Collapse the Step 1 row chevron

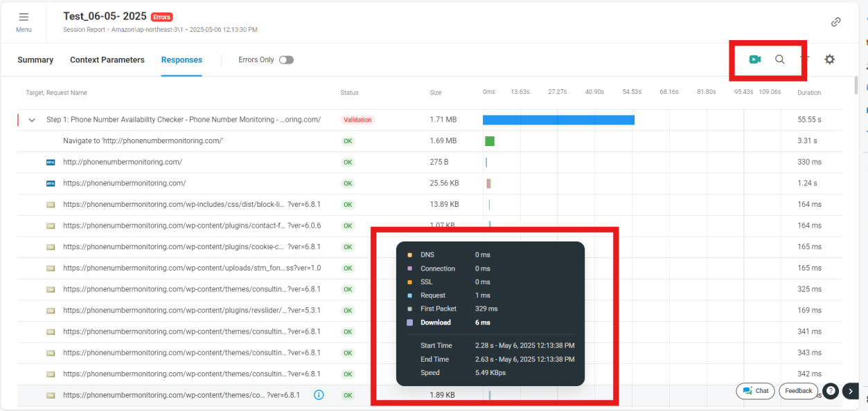point(32,120)
